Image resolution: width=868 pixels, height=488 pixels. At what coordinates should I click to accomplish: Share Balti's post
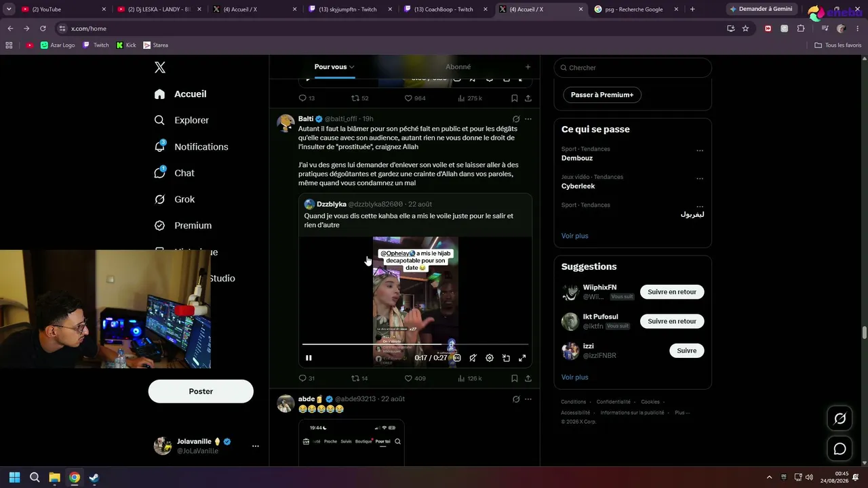528,378
